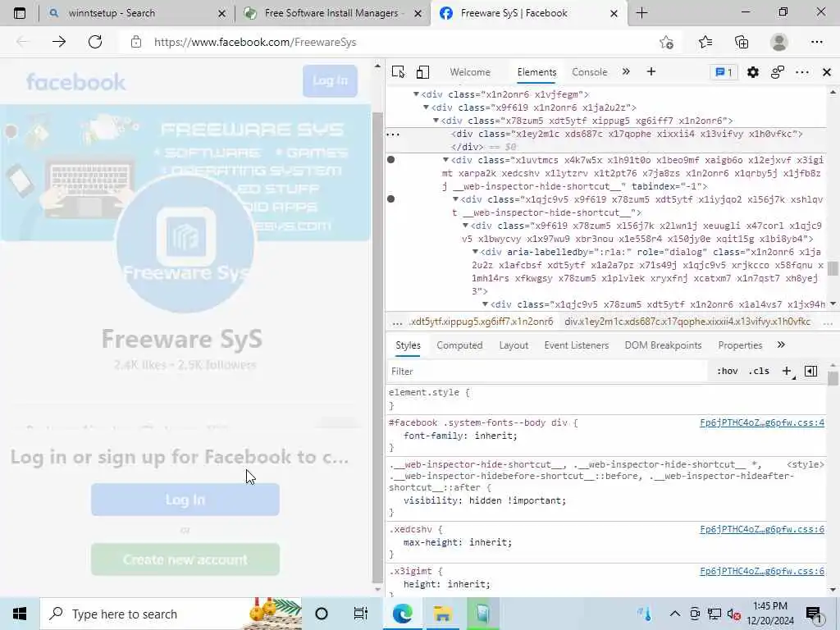This screenshot has width=840, height=630.
Task: Show more DevTools tabs chevron
Action: click(x=626, y=71)
